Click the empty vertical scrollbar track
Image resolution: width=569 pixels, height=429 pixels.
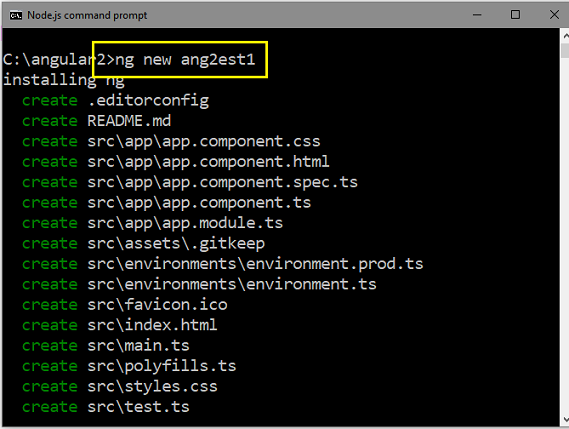(565, 235)
